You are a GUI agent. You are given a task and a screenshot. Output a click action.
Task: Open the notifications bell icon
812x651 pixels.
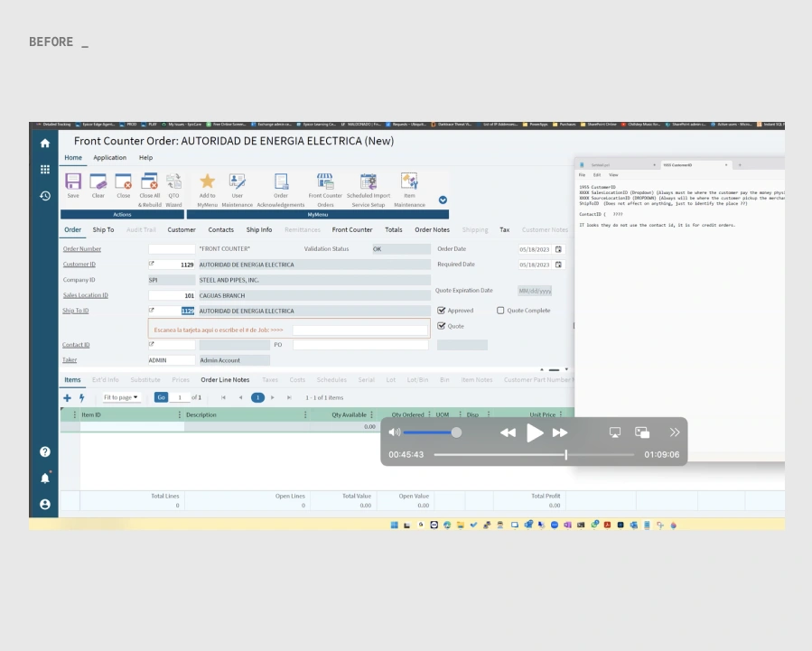pyautogui.click(x=45, y=478)
